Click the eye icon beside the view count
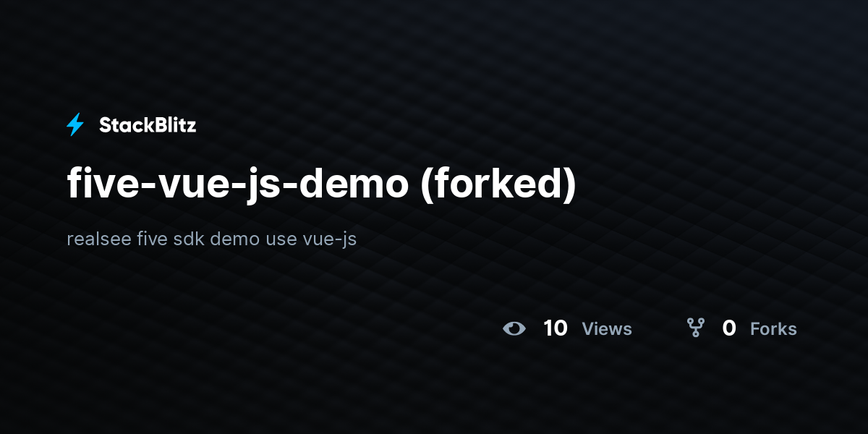This screenshot has width=868, height=434. pos(514,328)
